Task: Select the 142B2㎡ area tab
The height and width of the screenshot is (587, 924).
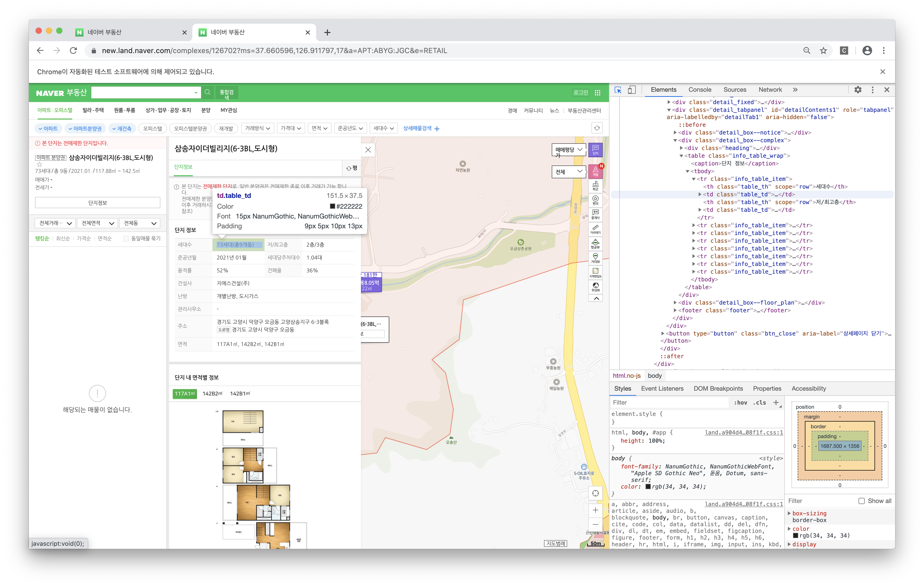Action: click(x=213, y=394)
